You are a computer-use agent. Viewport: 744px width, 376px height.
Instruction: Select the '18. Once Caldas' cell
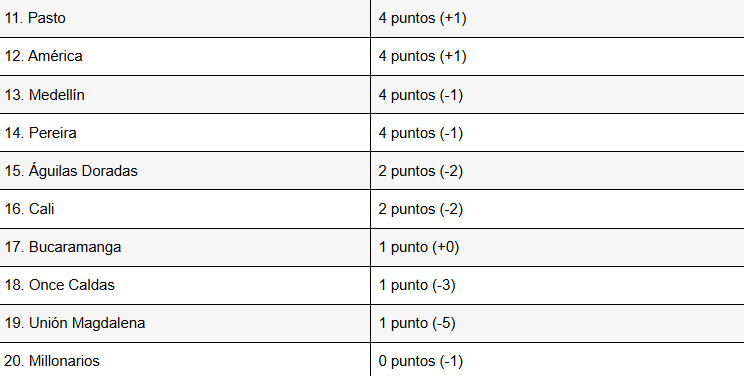[185, 285]
